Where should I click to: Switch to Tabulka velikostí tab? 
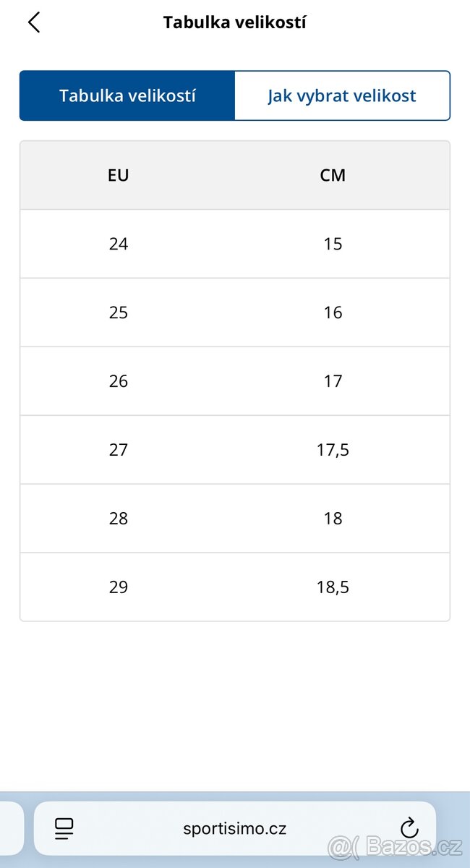tap(127, 95)
